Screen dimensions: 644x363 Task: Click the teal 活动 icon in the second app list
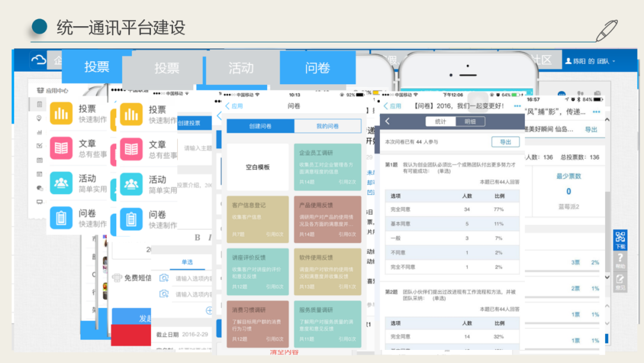(131, 184)
